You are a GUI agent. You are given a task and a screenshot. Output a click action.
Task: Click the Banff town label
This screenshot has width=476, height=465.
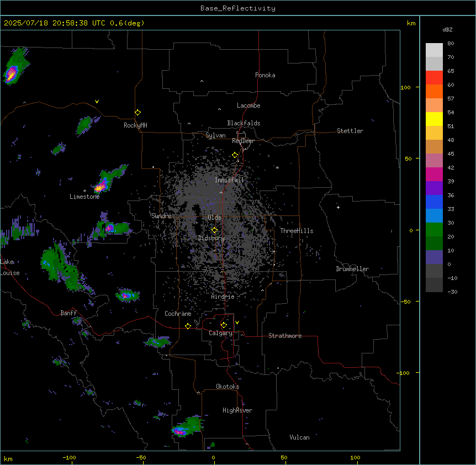point(68,313)
